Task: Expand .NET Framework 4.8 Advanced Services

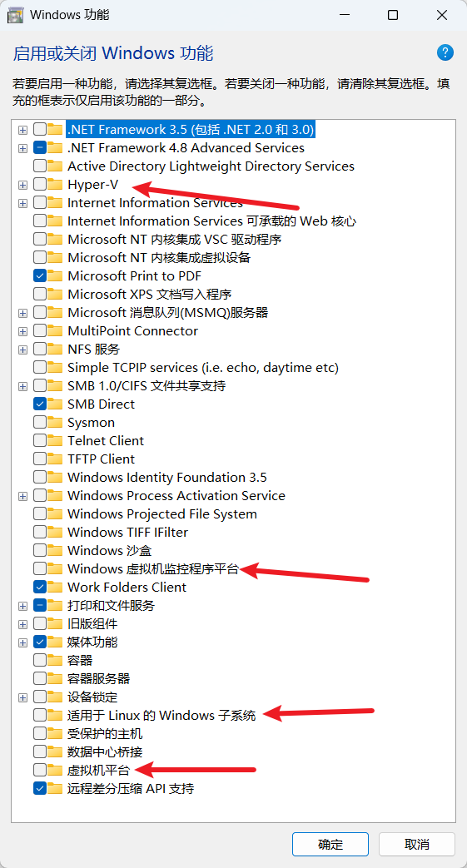Action: pos(22,148)
